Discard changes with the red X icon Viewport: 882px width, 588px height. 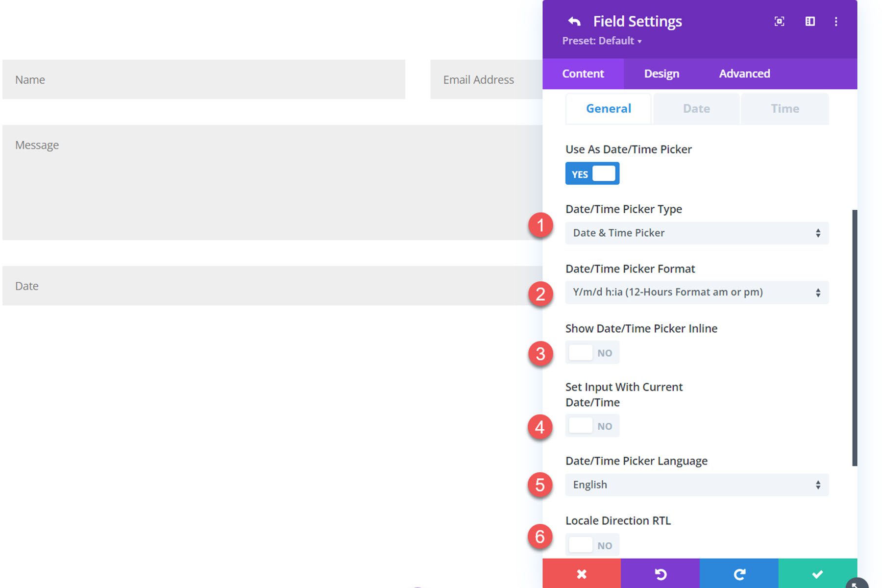(x=582, y=573)
